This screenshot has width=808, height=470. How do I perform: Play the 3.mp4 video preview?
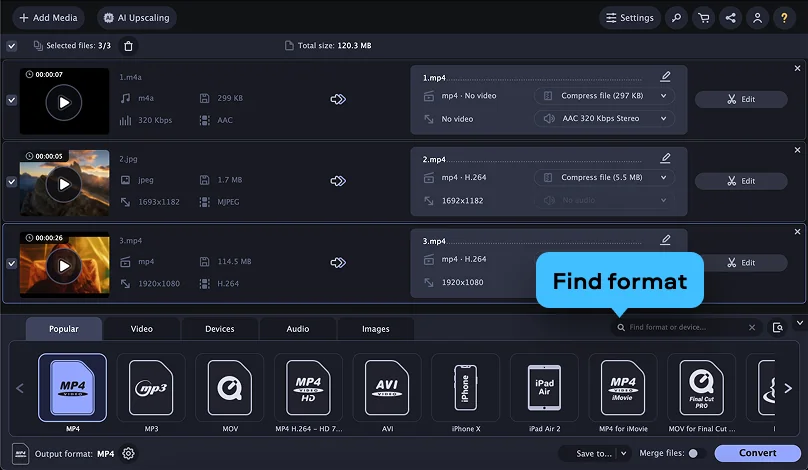click(64, 266)
